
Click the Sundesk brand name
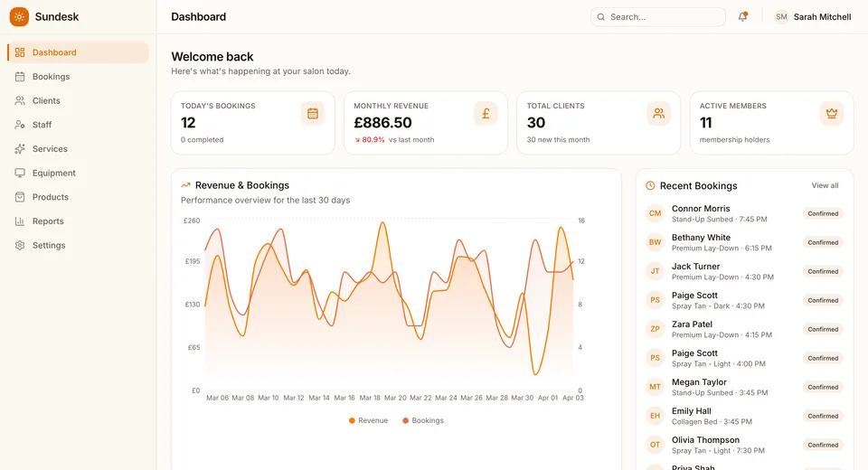(57, 16)
